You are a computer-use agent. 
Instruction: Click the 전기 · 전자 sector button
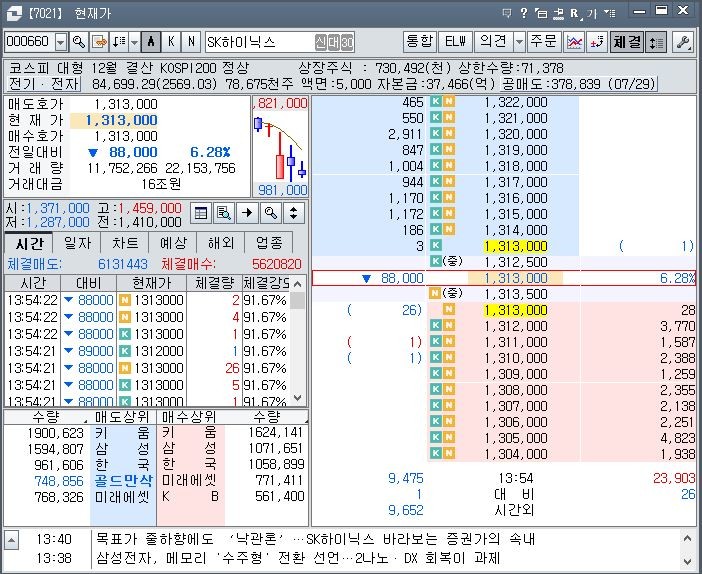tap(43, 84)
